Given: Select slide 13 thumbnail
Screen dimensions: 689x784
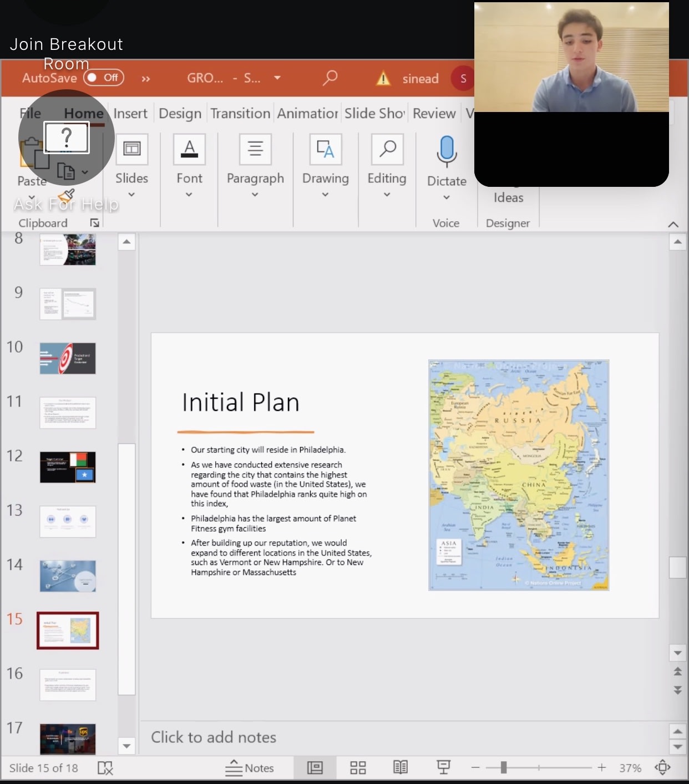Looking at the screenshot, I should (68, 522).
